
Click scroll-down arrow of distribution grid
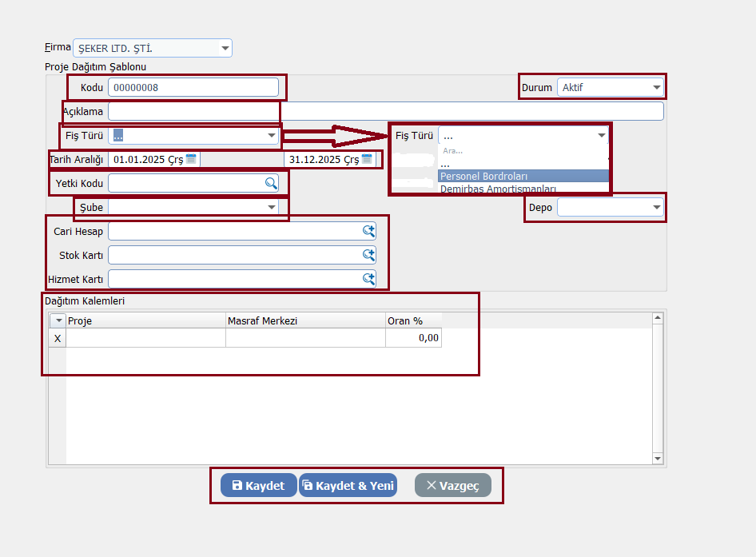point(658,459)
